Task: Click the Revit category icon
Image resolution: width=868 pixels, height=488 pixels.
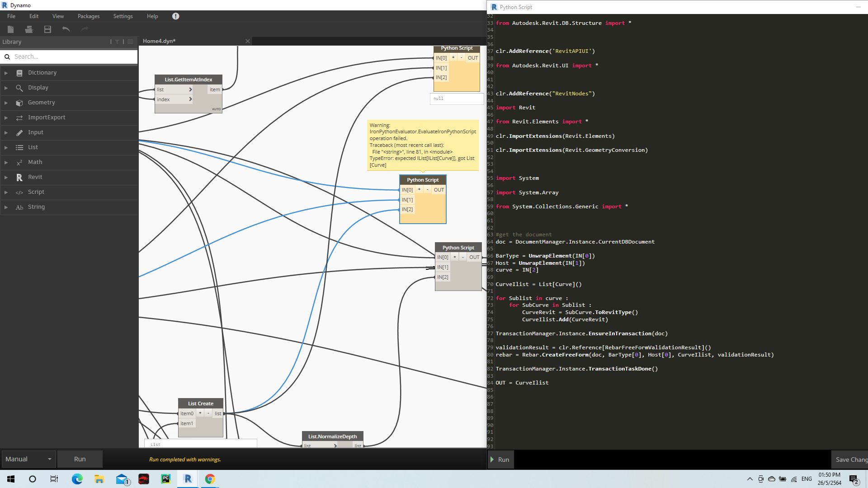Action: click(19, 177)
